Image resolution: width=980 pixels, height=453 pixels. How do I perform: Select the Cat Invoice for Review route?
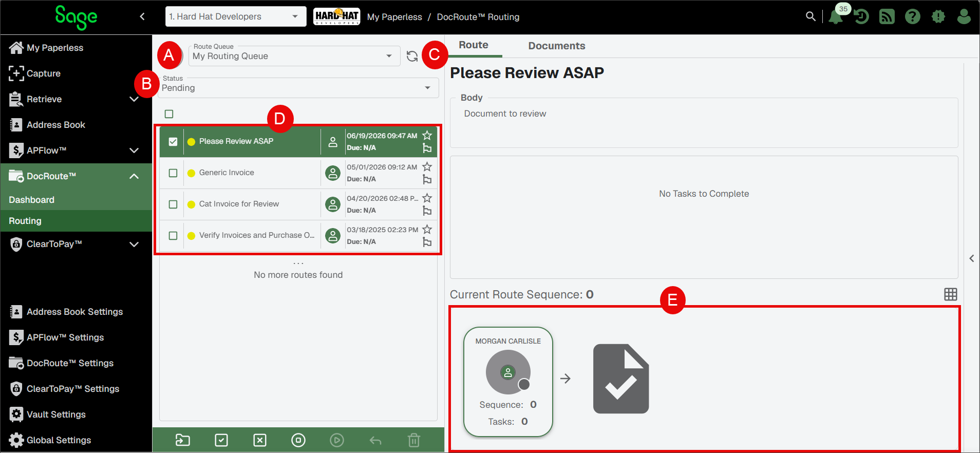(298, 204)
